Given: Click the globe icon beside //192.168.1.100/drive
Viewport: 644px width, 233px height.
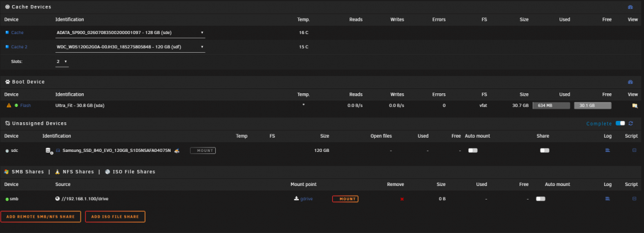Looking at the screenshot, I should click(57, 198).
